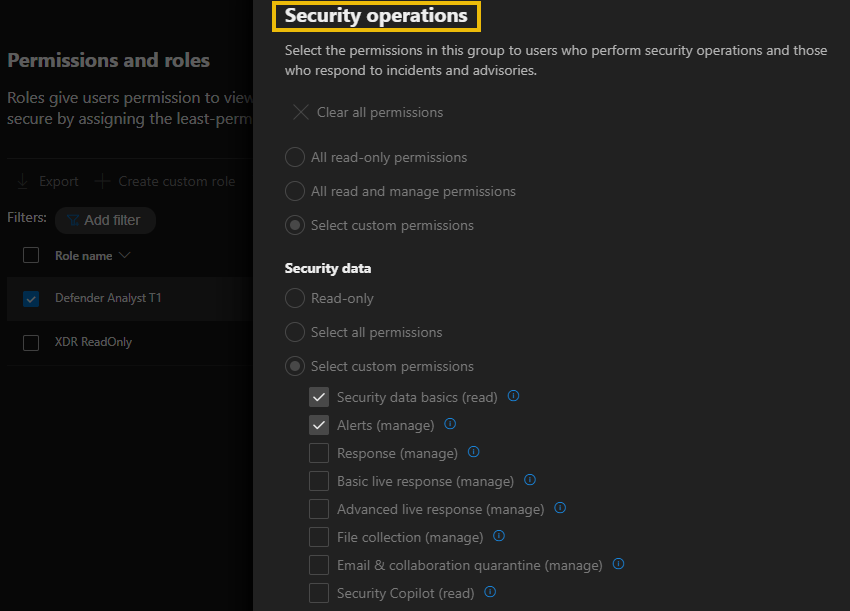This screenshot has width=850, height=611.
Task: Click the info icon for File collection (manage)
Action: 498,536
